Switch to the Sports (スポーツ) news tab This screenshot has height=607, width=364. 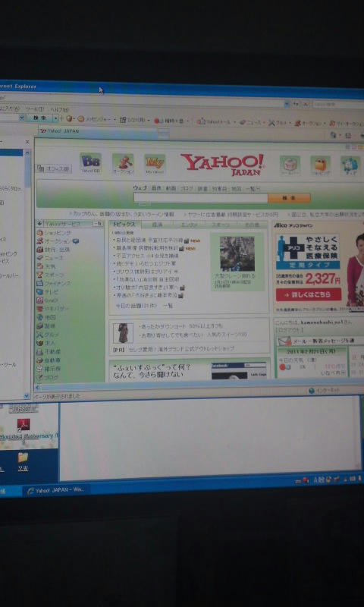[x=221, y=225]
